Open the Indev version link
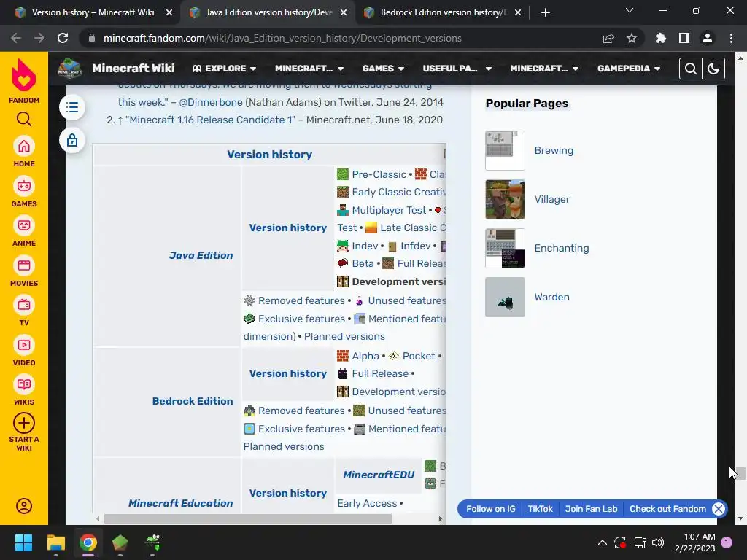The image size is (747, 560). tap(365, 246)
